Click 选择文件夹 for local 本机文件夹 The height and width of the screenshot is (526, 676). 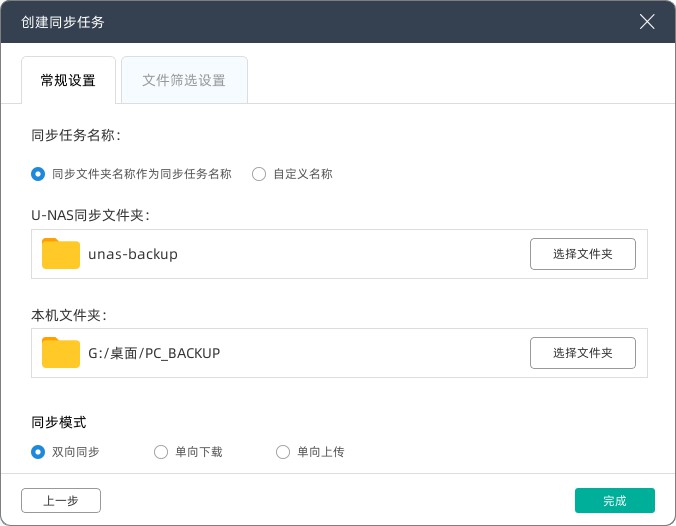point(583,353)
